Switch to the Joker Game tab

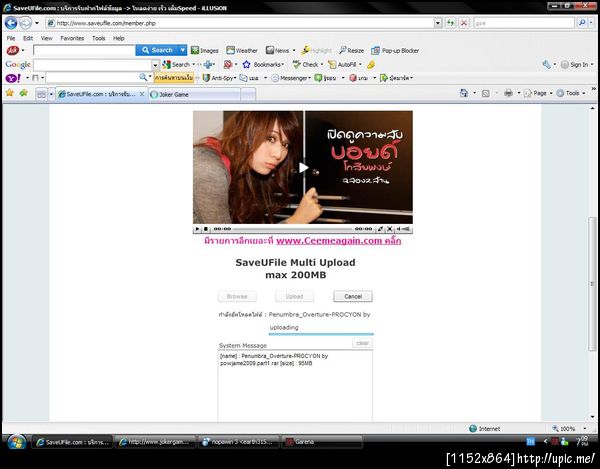pyautogui.click(x=194, y=94)
